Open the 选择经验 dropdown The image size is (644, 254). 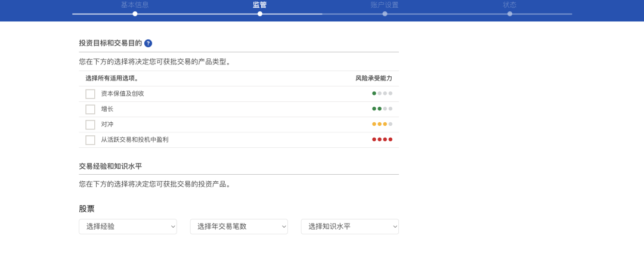[128, 227]
